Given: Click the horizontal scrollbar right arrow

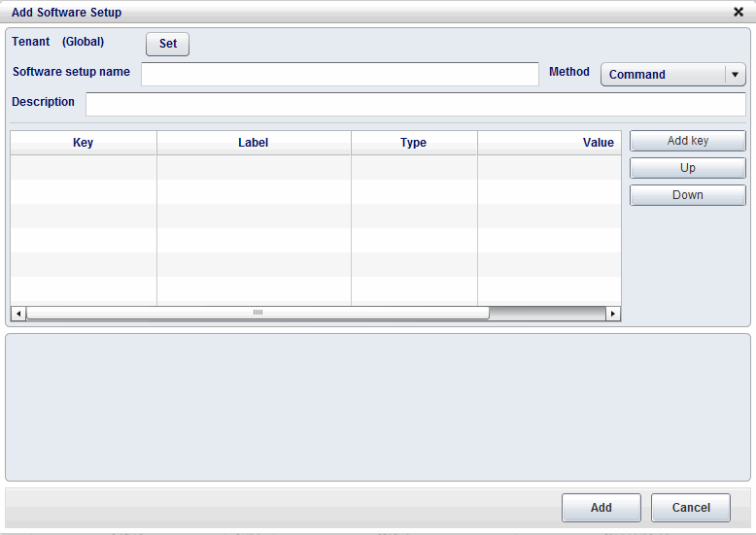Looking at the screenshot, I should click(613, 314).
